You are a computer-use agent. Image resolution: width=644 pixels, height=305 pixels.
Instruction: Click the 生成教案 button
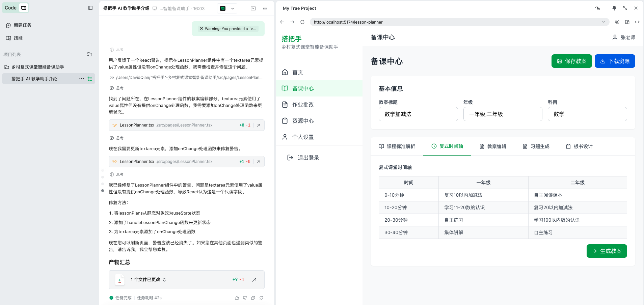tap(607, 251)
